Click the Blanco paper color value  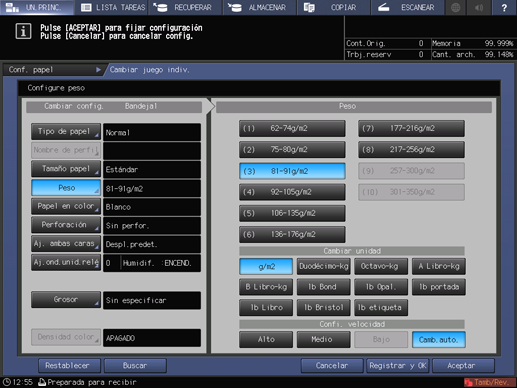[x=152, y=207]
